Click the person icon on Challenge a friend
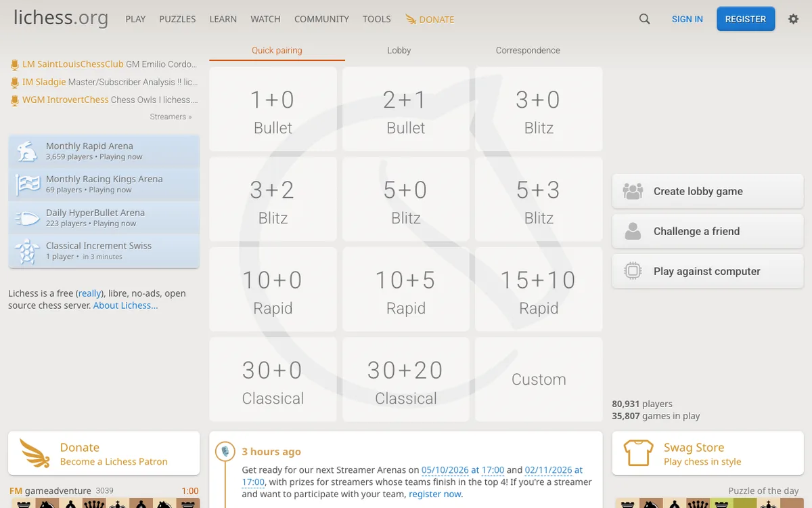The image size is (812, 508). [633, 232]
